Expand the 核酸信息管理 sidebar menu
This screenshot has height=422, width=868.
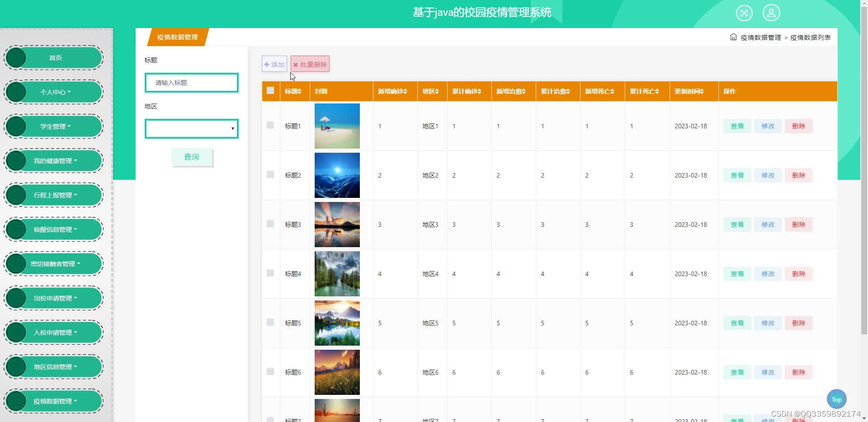pos(54,230)
